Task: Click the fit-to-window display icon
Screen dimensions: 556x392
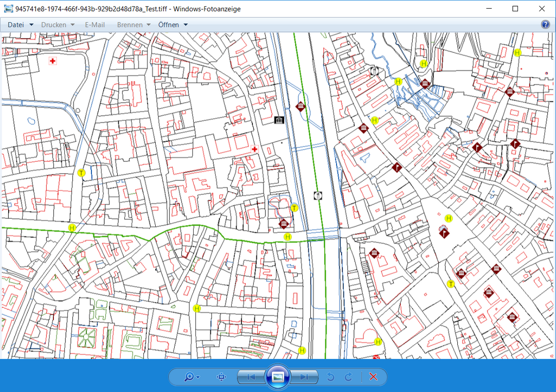Action: click(x=221, y=377)
